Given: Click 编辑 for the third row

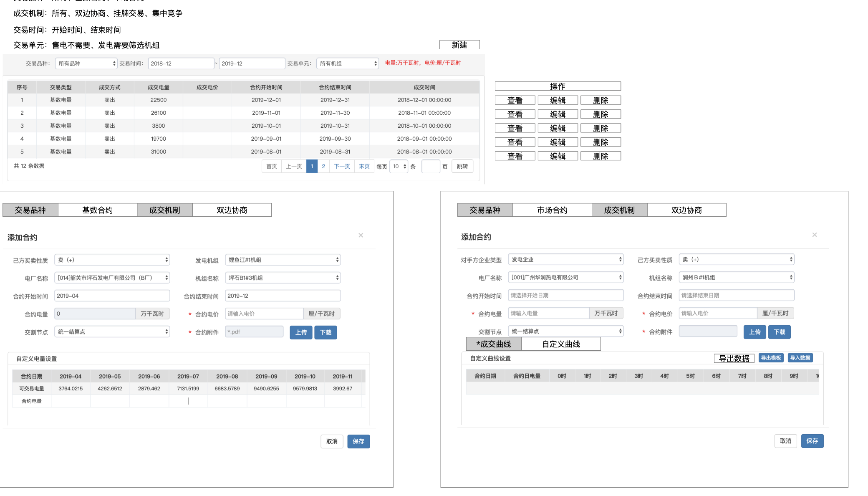Looking at the screenshot, I should click(x=558, y=128).
